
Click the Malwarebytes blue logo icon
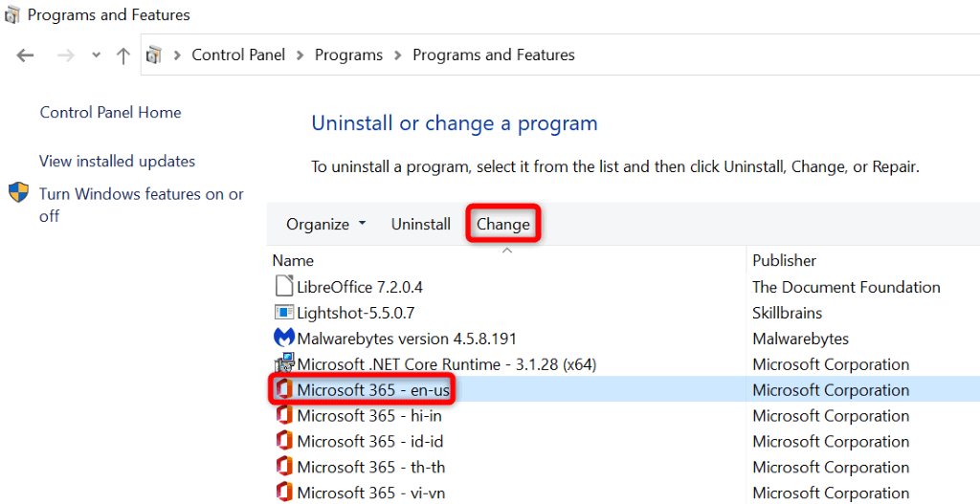coord(283,339)
